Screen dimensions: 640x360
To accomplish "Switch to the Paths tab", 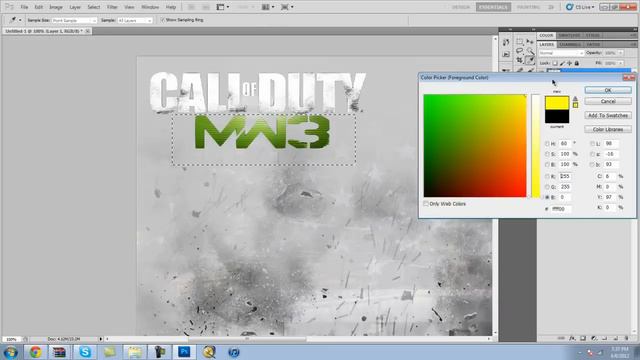I will pyautogui.click(x=593, y=44).
